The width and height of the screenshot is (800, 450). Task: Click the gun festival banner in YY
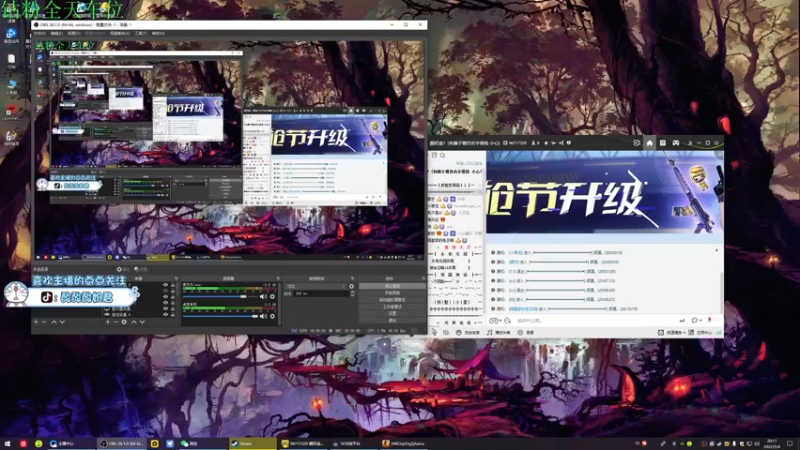pyautogui.click(x=605, y=192)
